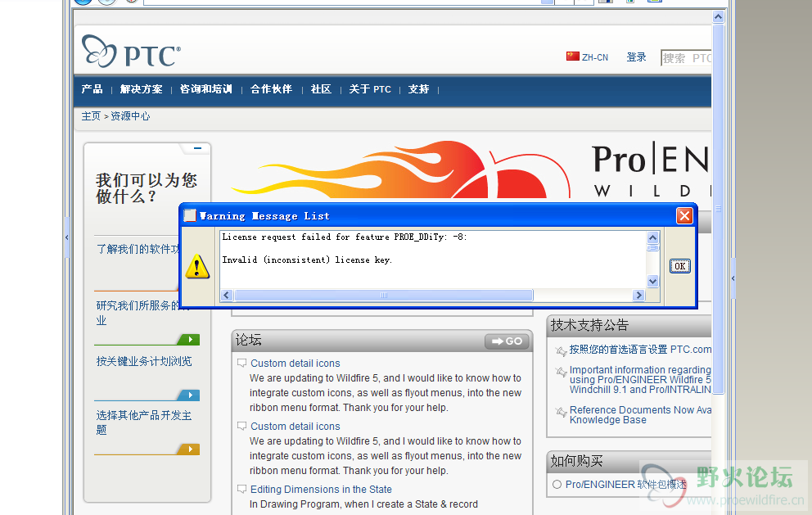The width and height of the screenshot is (812, 515).
Task: Click the pin icon beside 按照您的首选语言设置
Action: (x=561, y=351)
